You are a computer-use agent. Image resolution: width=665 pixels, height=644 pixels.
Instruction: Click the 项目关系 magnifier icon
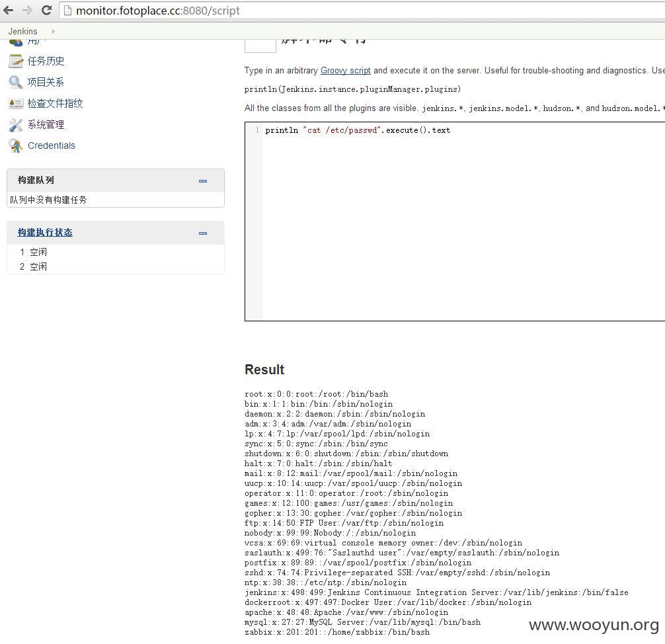tap(16, 82)
